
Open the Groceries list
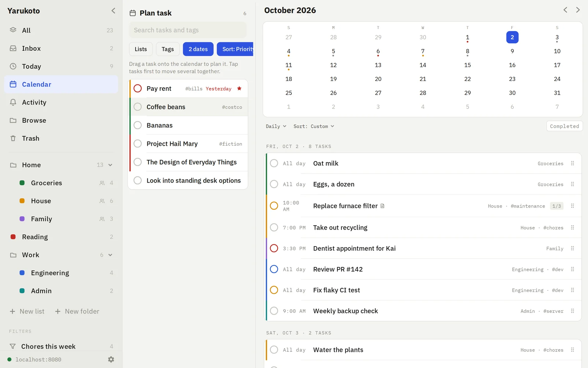click(61, 183)
